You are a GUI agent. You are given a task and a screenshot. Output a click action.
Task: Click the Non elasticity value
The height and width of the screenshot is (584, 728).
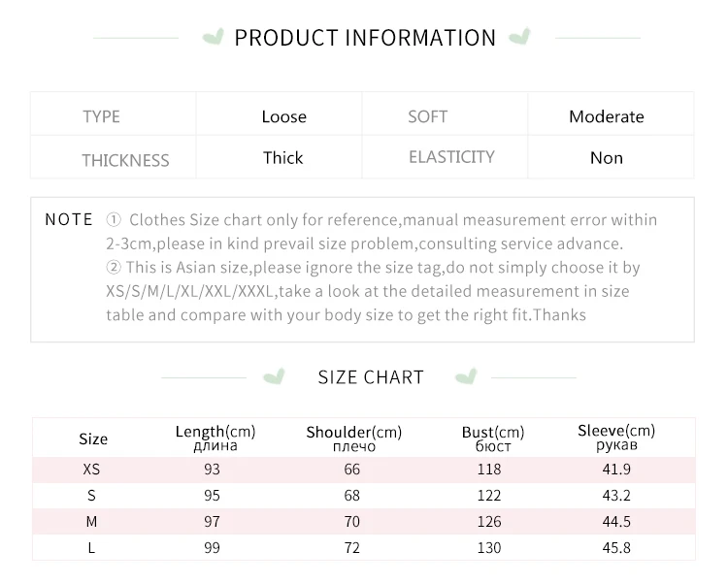pyautogui.click(x=607, y=158)
